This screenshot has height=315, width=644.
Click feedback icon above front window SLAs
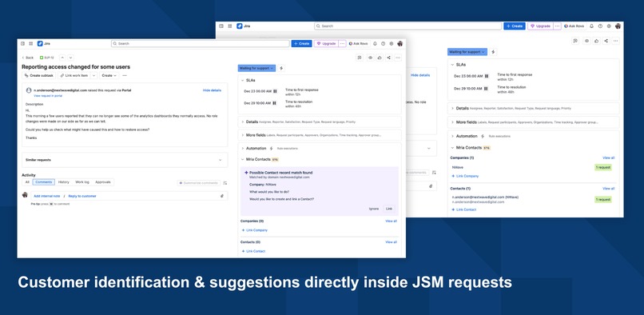tap(360, 58)
